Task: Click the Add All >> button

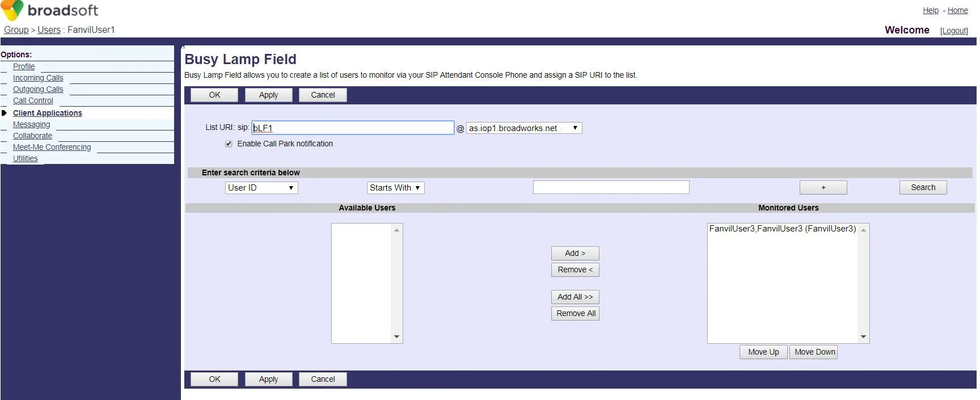Action: tap(575, 297)
